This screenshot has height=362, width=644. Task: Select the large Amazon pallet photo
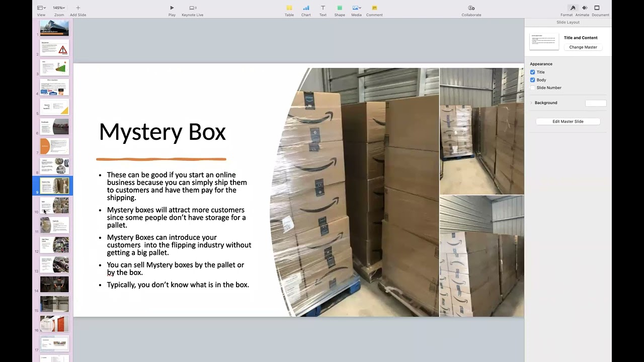point(354,192)
